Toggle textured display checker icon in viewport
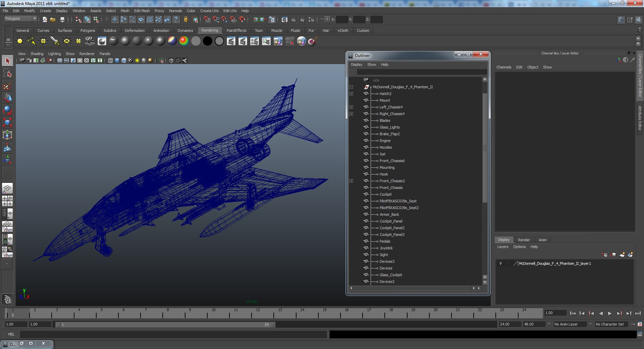 (130, 61)
